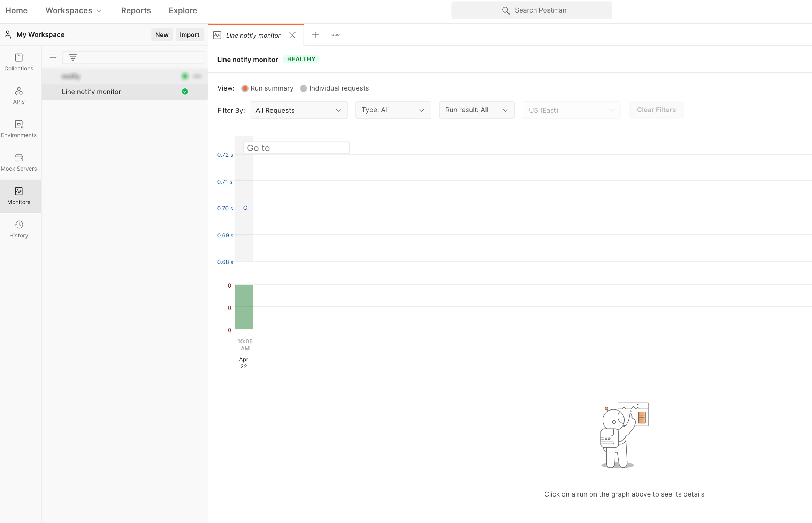Select the Monitors sidebar panel

pyautogui.click(x=19, y=196)
